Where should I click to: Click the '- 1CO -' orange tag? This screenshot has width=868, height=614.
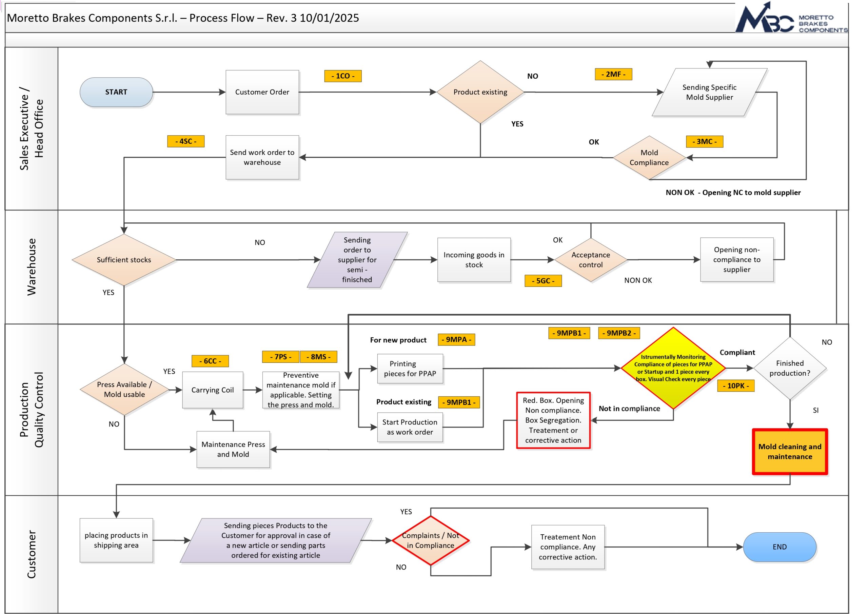click(343, 76)
